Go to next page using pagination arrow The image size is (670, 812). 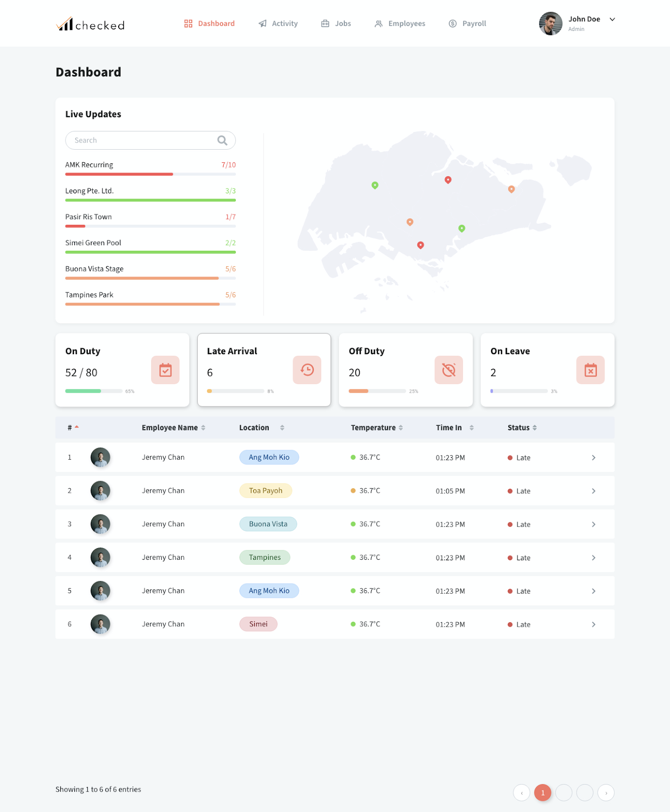coord(606,793)
